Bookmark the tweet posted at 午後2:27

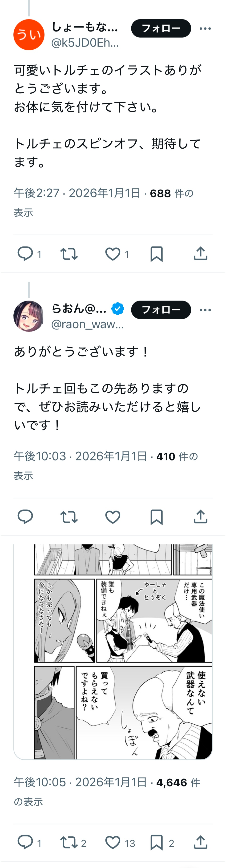[157, 254]
